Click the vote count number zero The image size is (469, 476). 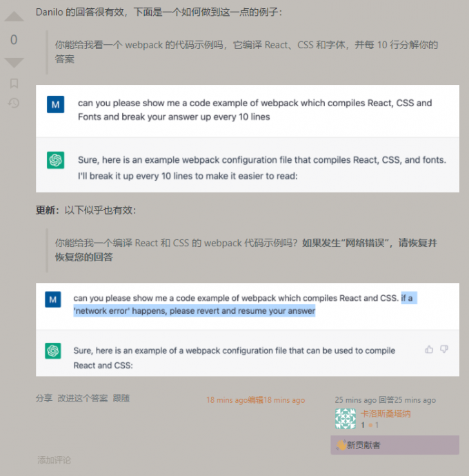pyautogui.click(x=14, y=39)
